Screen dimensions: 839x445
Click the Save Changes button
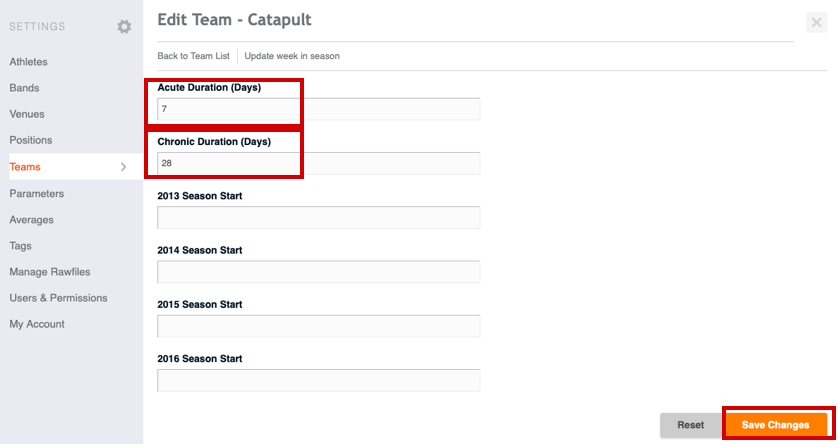tap(775, 425)
